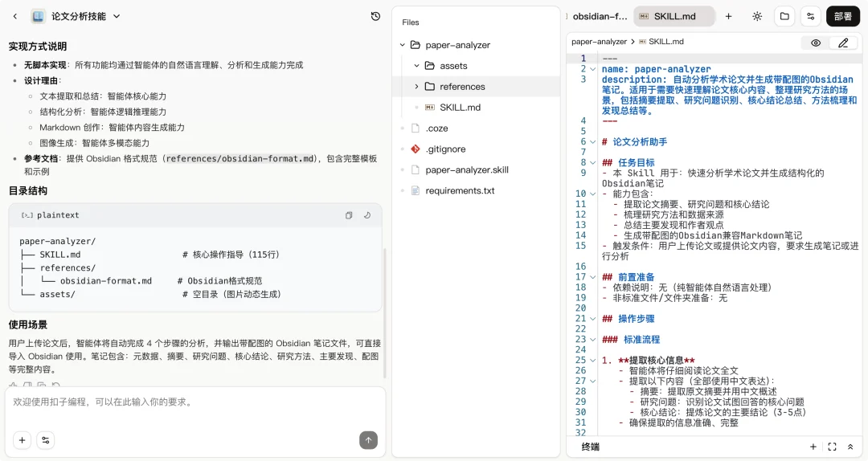The height and width of the screenshot is (461, 868).
Task: Click the 论文分析技能 project book icon
Action: (x=38, y=17)
